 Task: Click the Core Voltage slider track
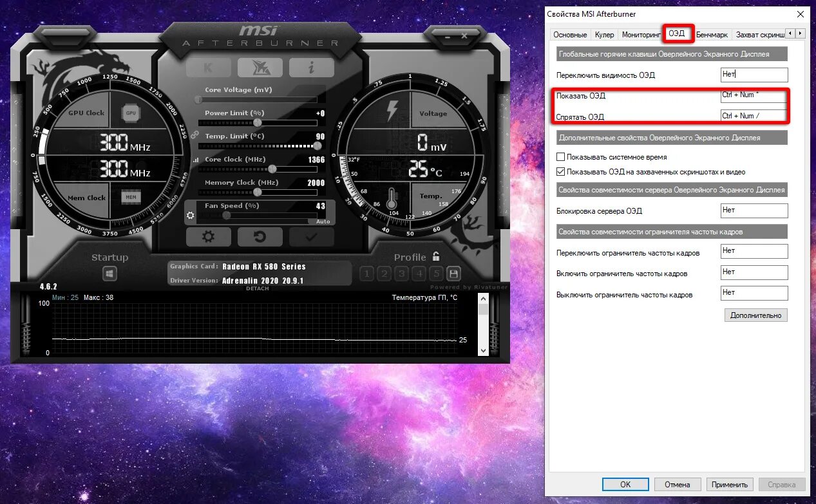(x=257, y=100)
